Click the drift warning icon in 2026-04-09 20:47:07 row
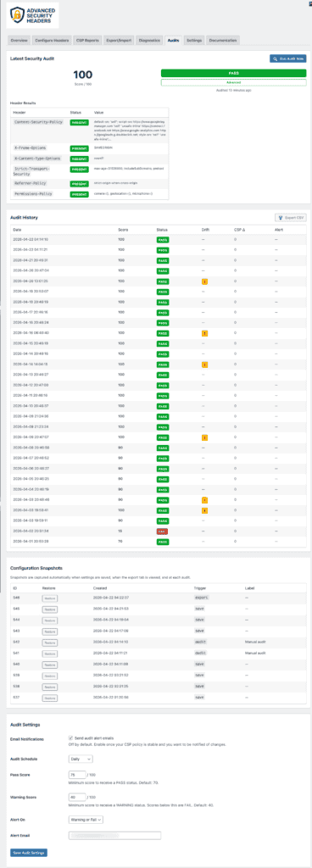Screen dimensions: 312x868 (204, 437)
